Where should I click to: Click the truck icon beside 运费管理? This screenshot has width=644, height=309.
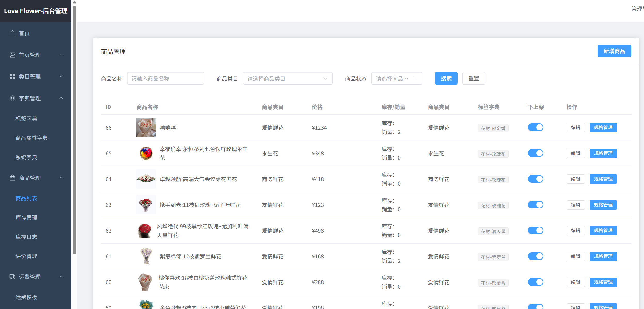pyautogui.click(x=12, y=277)
